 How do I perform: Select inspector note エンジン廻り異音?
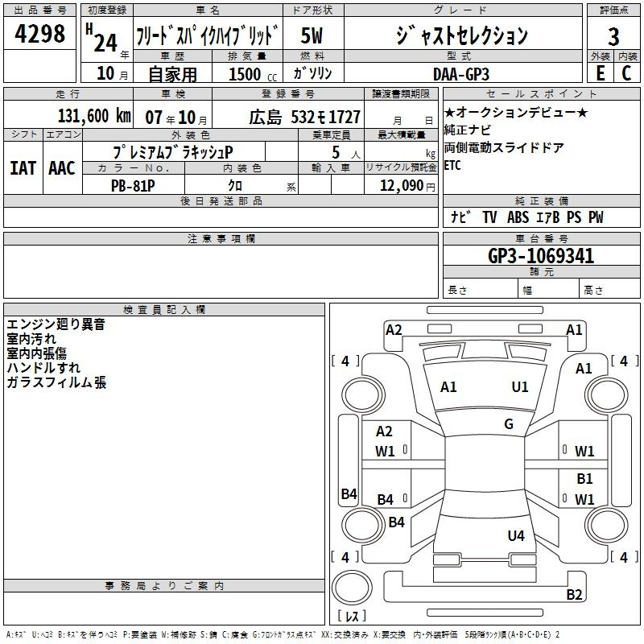click(x=56, y=324)
